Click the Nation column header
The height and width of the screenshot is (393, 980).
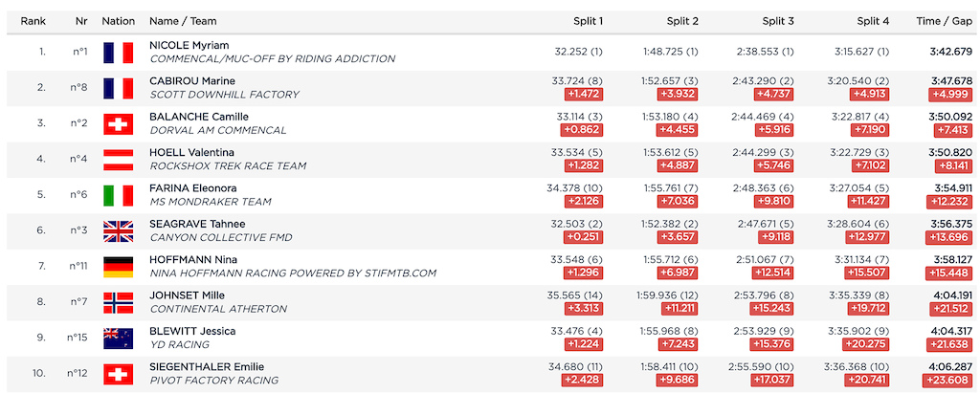119,21
